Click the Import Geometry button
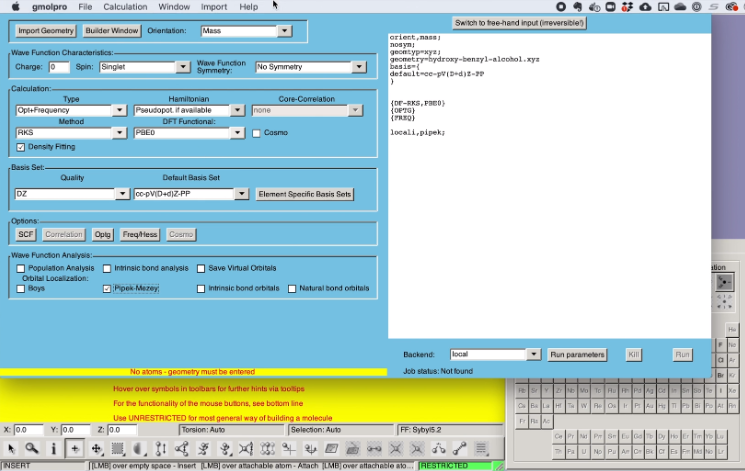745x471 pixels. click(46, 31)
